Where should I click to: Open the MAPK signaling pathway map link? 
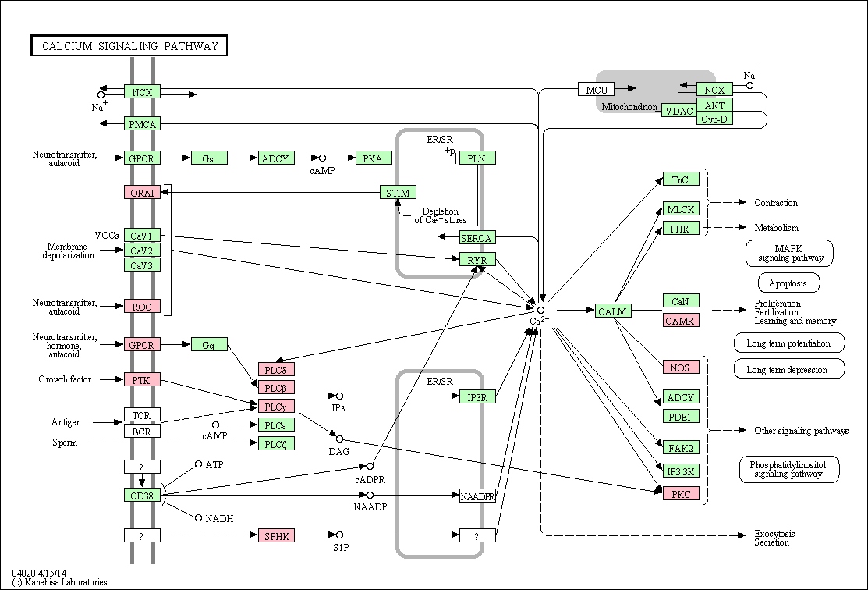tap(788, 253)
